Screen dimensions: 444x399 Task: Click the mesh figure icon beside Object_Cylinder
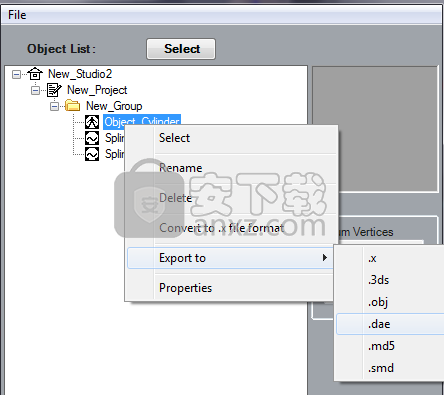pos(92,122)
